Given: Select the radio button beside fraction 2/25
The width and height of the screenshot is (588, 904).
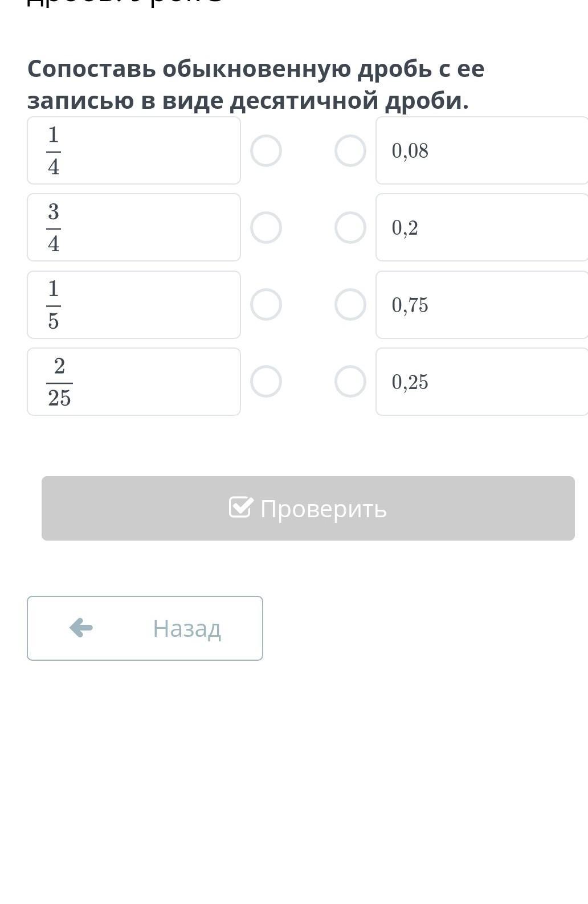Looking at the screenshot, I should [266, 382].
